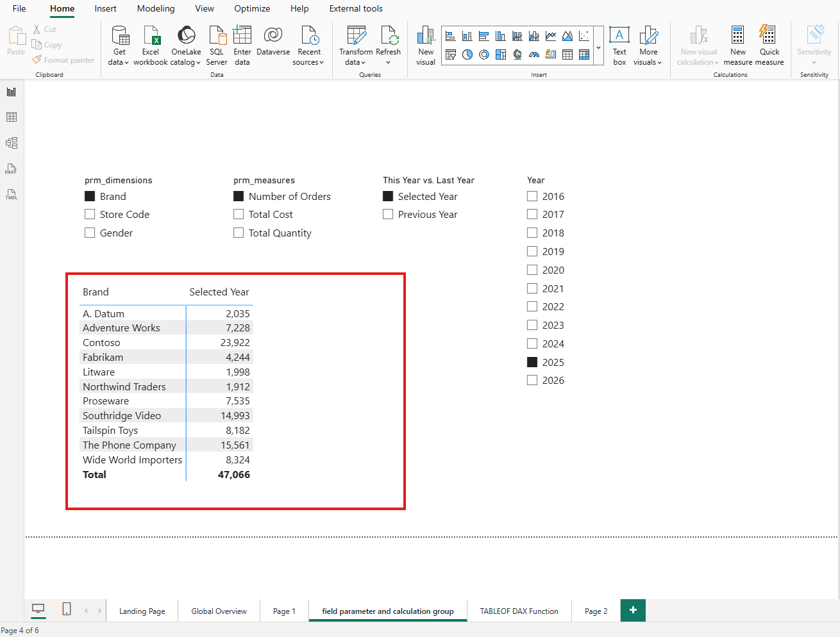This screenshot has width=840, height=637.
Task: Open the External tools ribbon tab
Action: [356, 8]
